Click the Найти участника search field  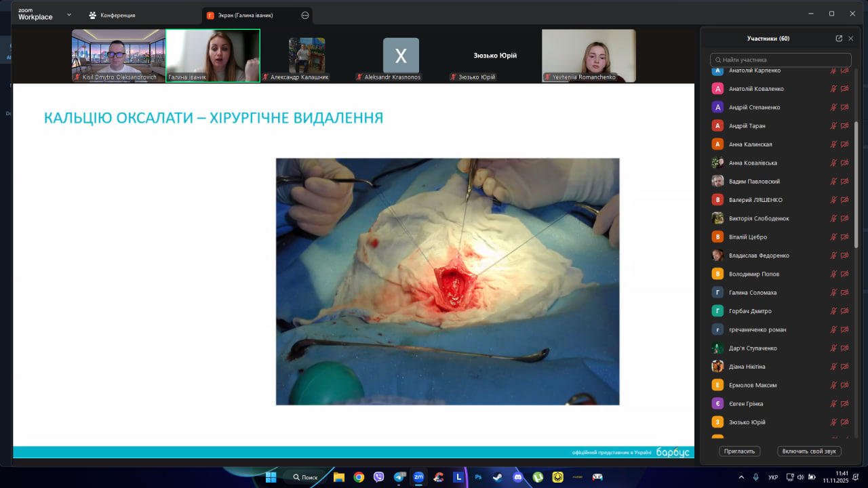click(780, 60)
